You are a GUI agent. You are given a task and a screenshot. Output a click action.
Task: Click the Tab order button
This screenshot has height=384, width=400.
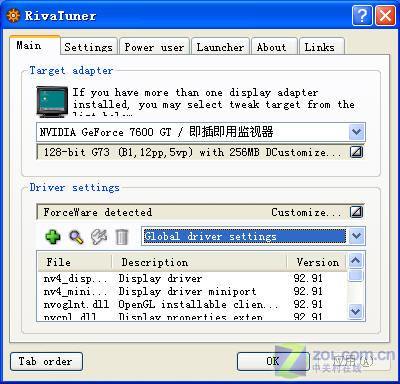pyautogui.click(x=46, y=361)
